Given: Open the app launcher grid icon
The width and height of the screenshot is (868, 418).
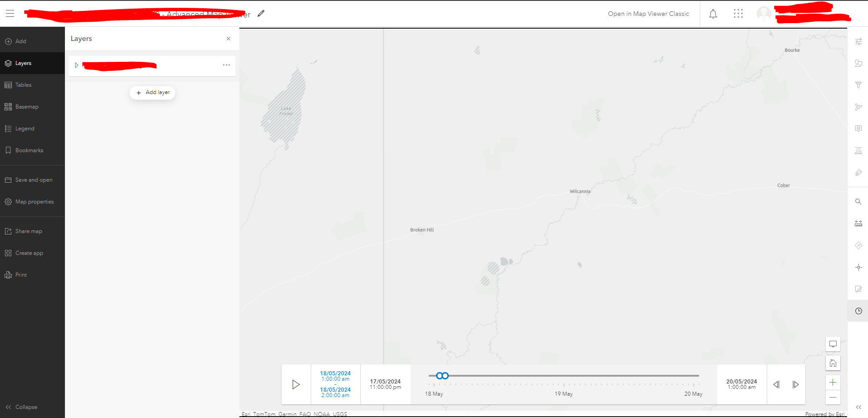Looking at the screenshot, I should [x=739, y=14].
